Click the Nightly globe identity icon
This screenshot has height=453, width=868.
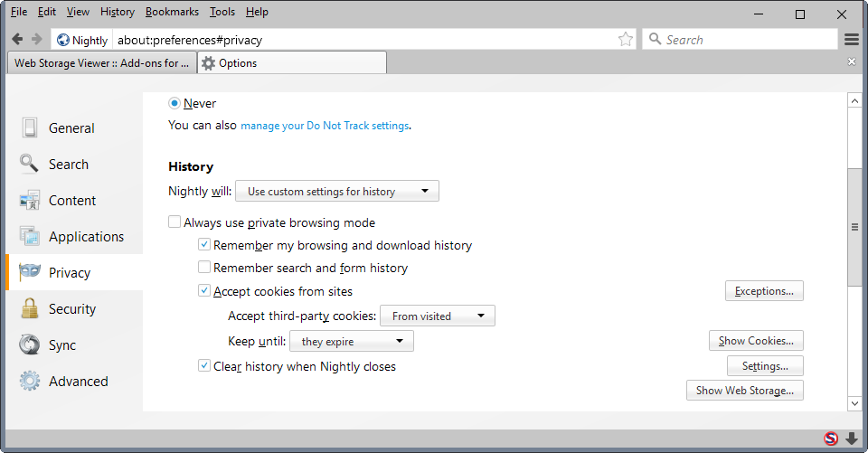coord(63,40)
